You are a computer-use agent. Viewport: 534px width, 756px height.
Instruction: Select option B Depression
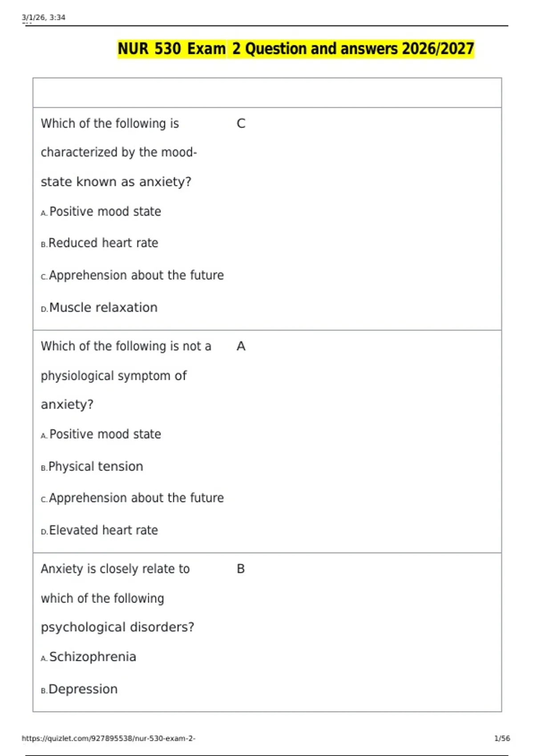click(79, 689)
